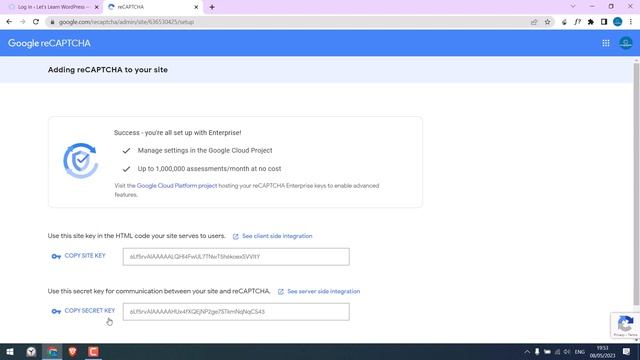Open Google account avatar in header
The image size is (640, 360).
click(626, 43)
